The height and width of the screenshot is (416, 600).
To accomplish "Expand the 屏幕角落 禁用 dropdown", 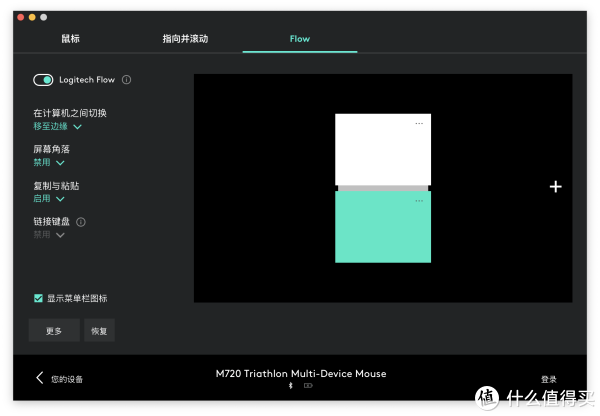I will point(49,162).
